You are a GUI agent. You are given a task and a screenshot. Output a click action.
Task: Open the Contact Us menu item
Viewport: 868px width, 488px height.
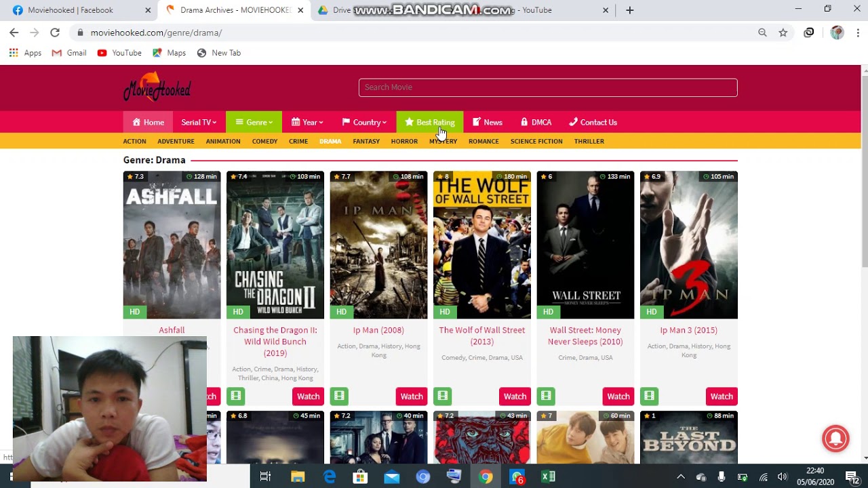pyautogui.click(x=593, y=123)
